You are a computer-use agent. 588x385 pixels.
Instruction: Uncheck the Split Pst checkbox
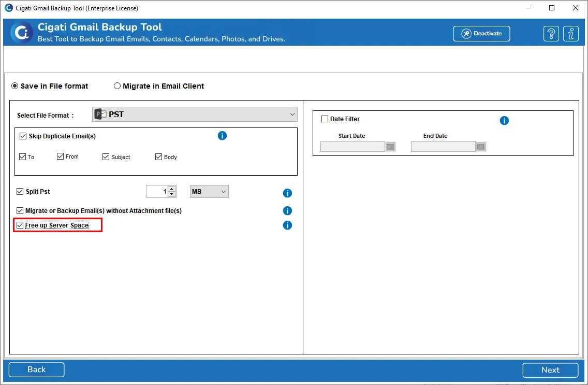(20, 191)
